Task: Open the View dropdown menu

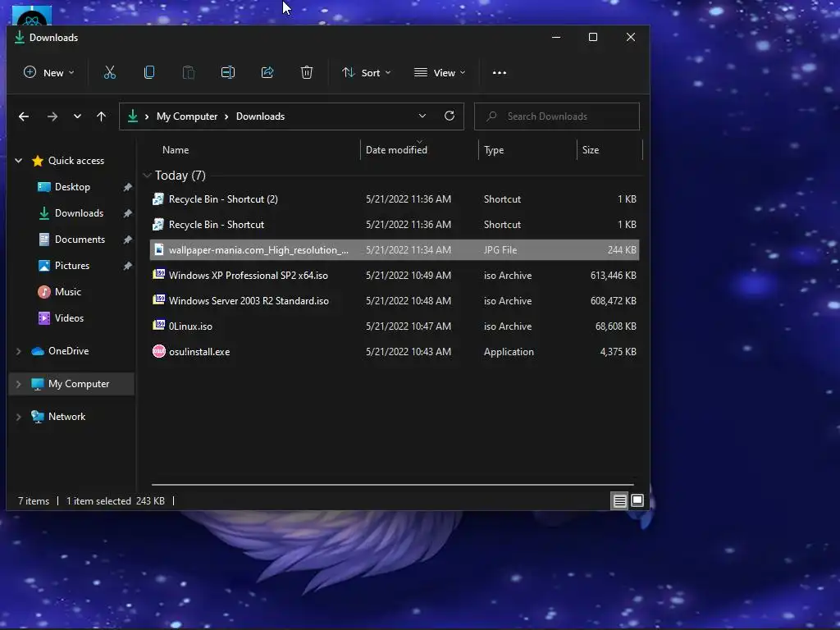Action: [x=440, y=72]
